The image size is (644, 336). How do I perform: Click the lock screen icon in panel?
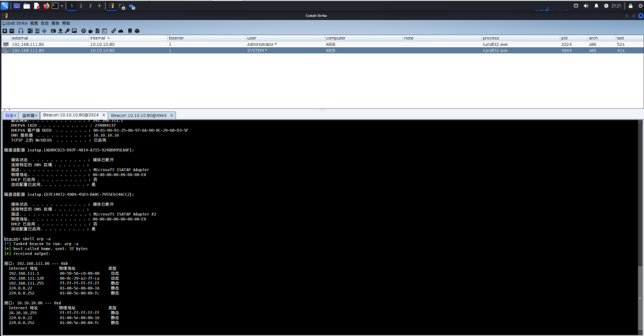(x=630, y=6)
